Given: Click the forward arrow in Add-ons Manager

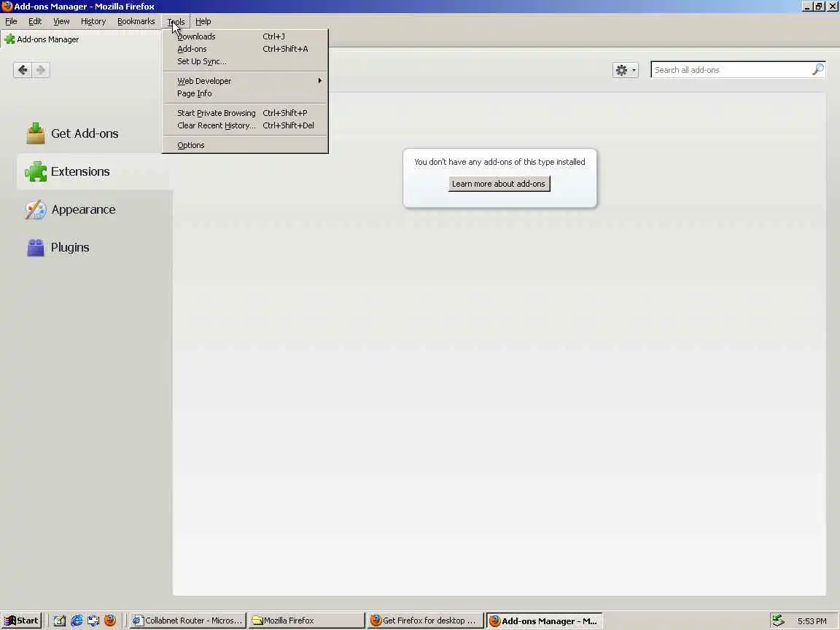Looking at the screenshot, I should click(41, 70).
